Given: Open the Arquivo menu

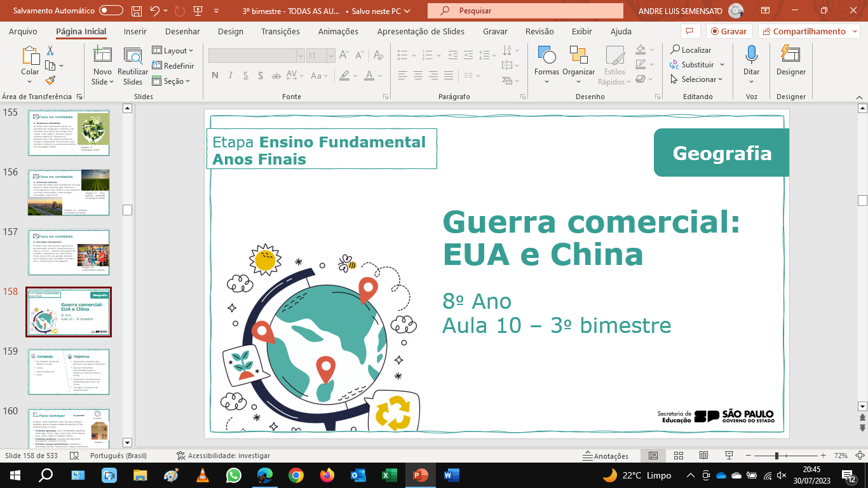Looking at the screenshot, I should point(23,31).
